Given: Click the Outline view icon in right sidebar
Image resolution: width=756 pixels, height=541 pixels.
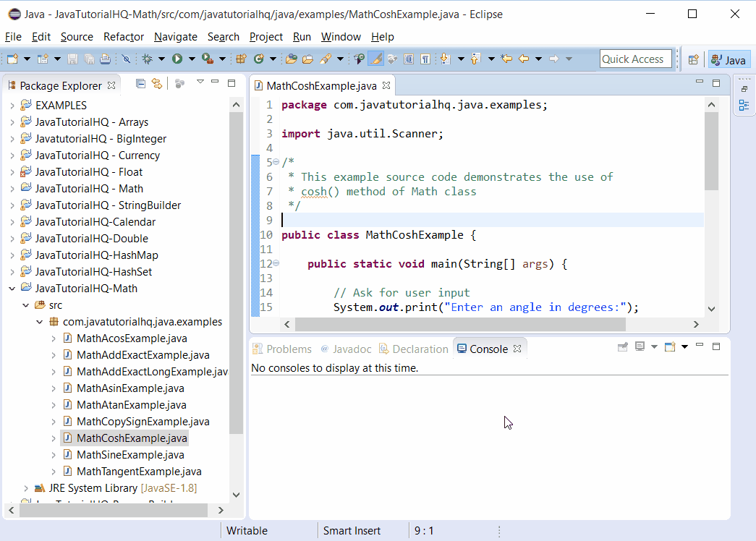Looking at the screenshot, I should pos(744,105).
